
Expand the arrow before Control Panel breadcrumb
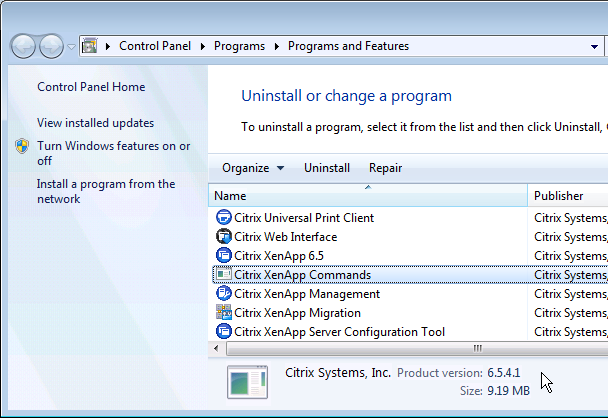108,47
